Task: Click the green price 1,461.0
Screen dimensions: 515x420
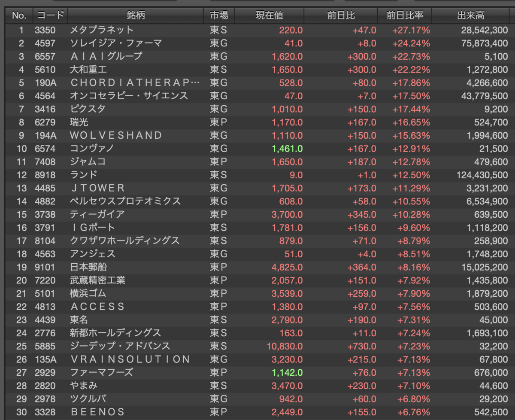Action: click(287, 149)
